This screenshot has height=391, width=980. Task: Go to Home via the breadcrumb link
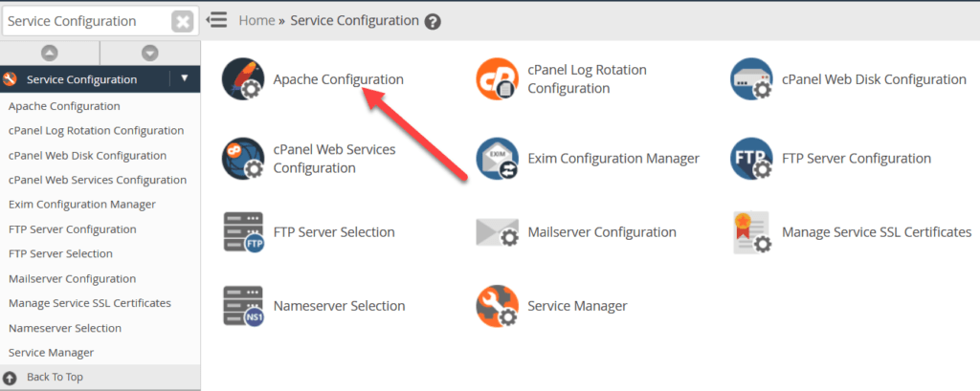tap(256, 20)
